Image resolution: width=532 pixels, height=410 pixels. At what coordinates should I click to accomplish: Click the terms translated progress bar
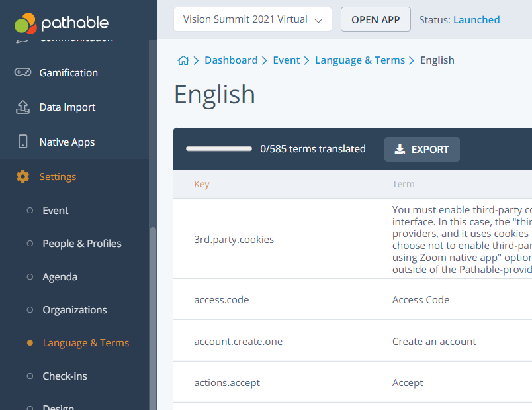point(219,149)
